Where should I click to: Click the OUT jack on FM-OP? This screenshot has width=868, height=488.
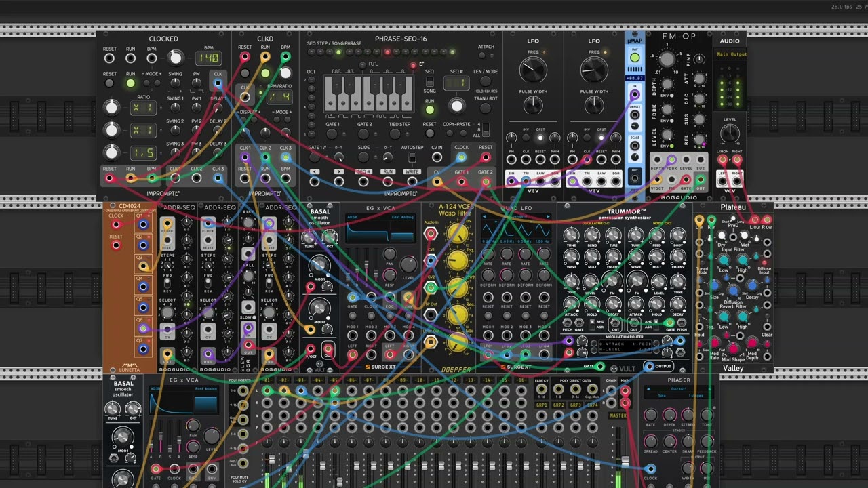tap(701, 180)
